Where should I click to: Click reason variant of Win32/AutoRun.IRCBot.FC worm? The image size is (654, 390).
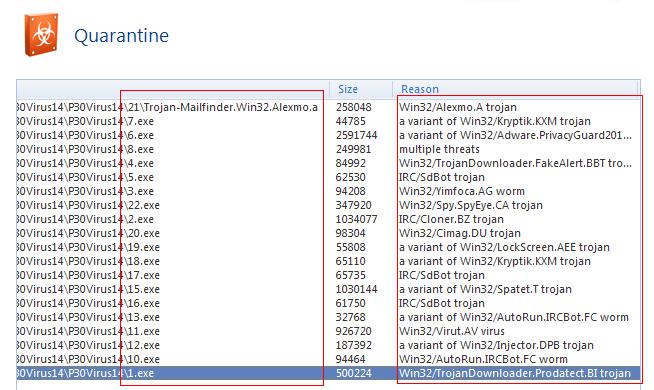513,317
